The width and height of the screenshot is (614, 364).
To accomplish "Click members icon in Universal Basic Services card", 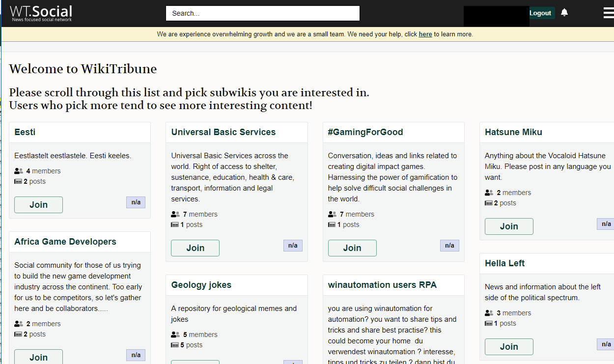I will (175, 214).
